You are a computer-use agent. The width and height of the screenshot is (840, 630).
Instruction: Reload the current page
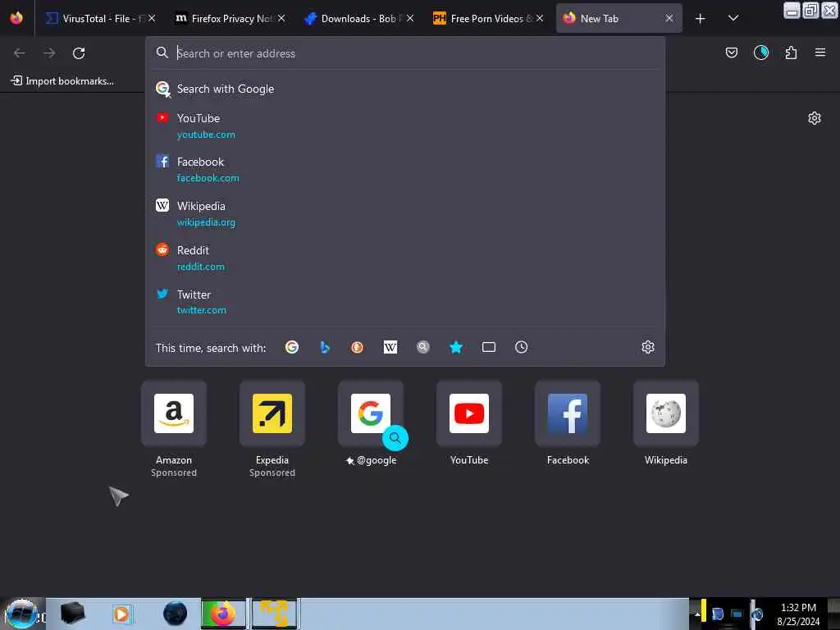pos(79,53)
